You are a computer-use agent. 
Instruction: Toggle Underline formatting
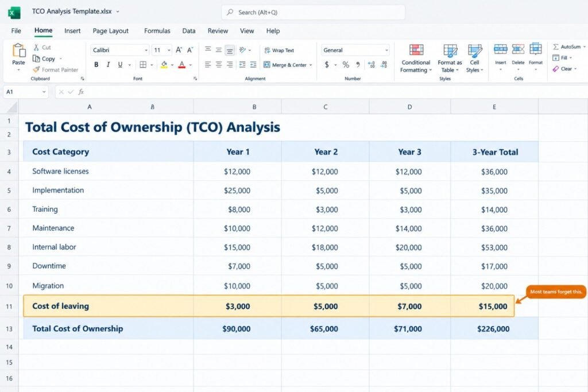[120, 64]
